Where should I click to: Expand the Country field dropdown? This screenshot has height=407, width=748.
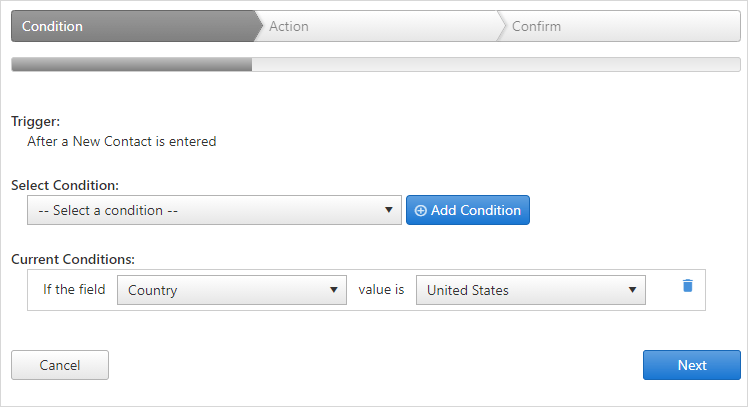pos(232,290)
